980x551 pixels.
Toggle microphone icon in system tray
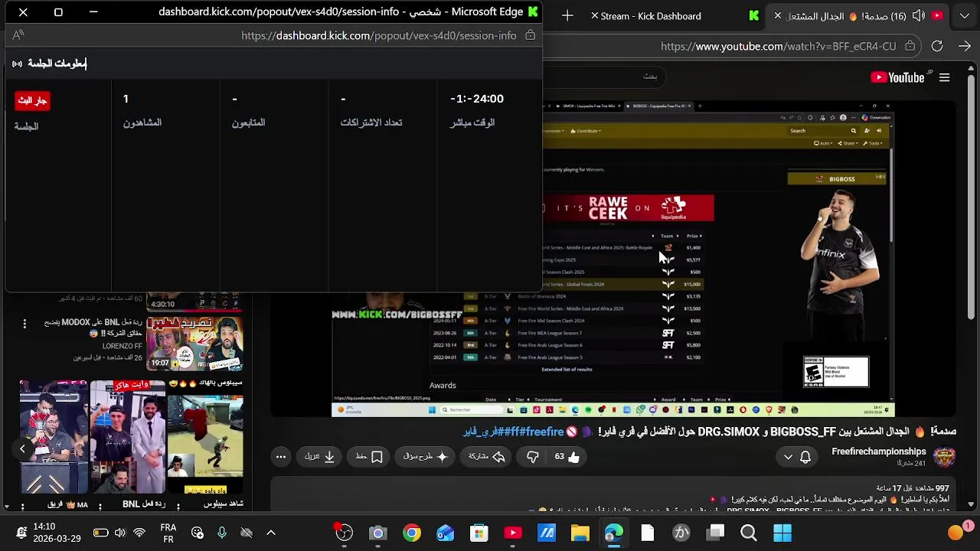[x=221, y=533]
